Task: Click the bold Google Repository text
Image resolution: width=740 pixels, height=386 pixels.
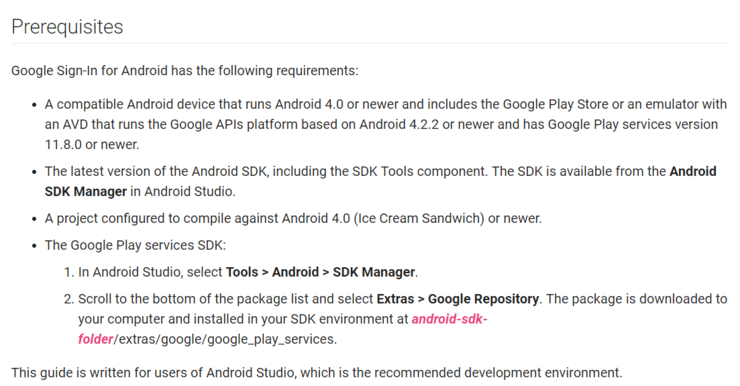Action: [x=483, y=299]
